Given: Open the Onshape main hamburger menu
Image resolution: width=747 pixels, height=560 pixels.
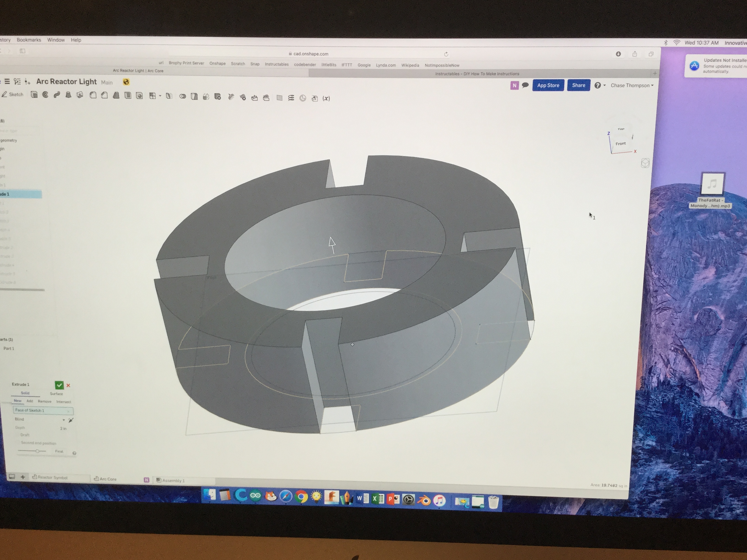Looking at the screenshot, I should (x=7, y=81).
